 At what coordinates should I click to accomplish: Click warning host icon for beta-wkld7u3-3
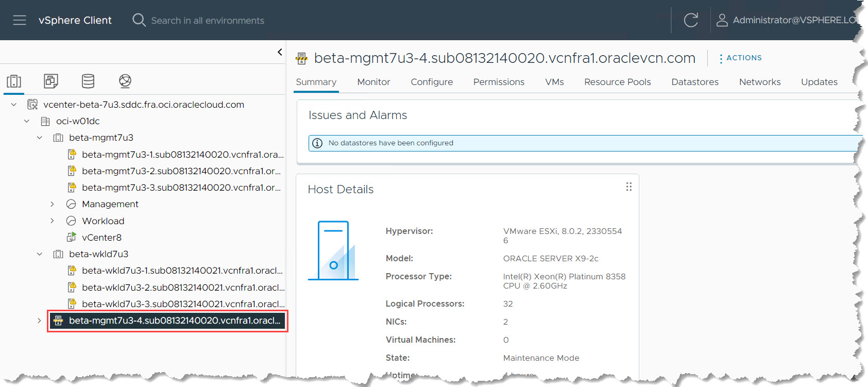(x=72, y=304)
